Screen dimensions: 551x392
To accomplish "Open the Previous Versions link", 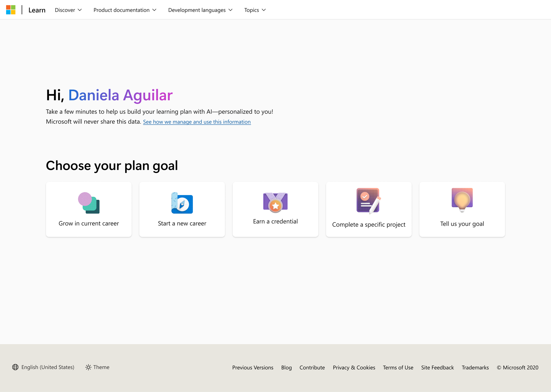I will [253, 367].
